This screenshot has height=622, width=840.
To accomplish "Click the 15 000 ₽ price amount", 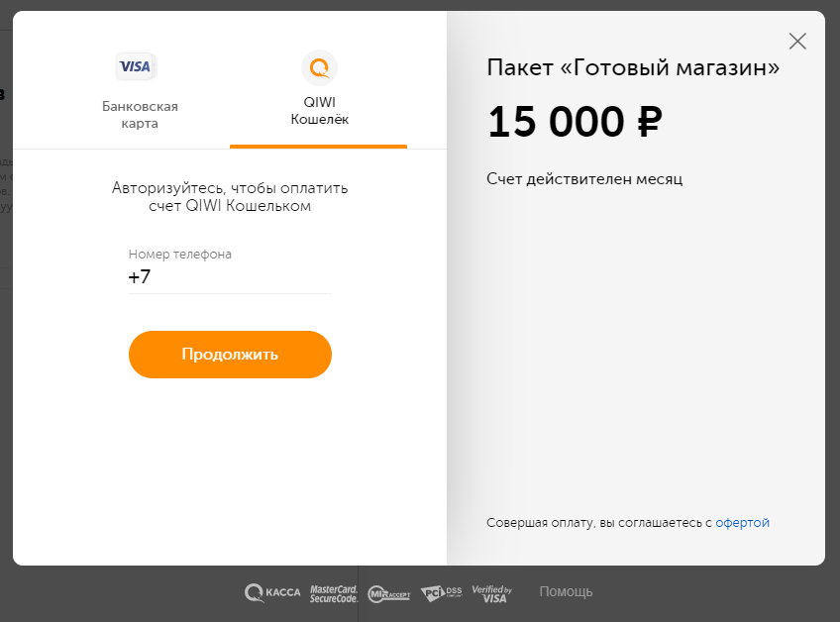I will 574,123.
